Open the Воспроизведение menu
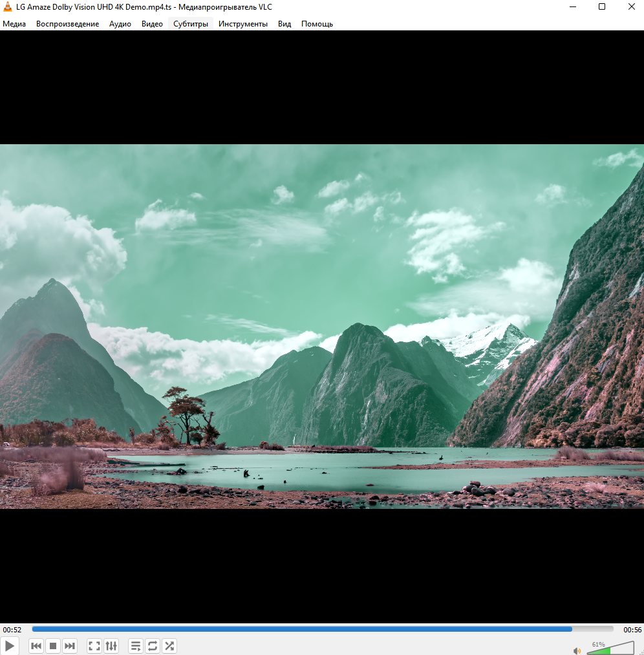Screen dimensions: 644x655 (x=68, y=24)
